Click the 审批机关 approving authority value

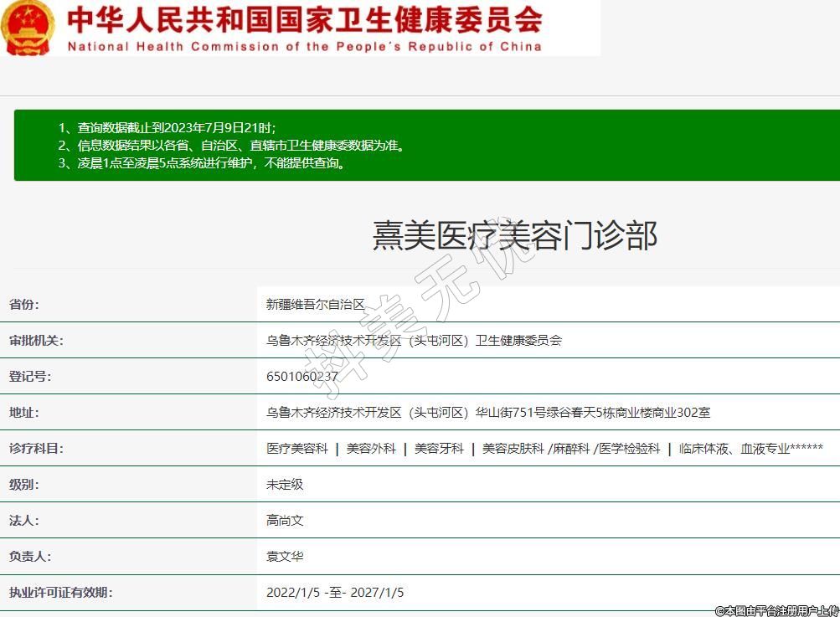[414, 341]
